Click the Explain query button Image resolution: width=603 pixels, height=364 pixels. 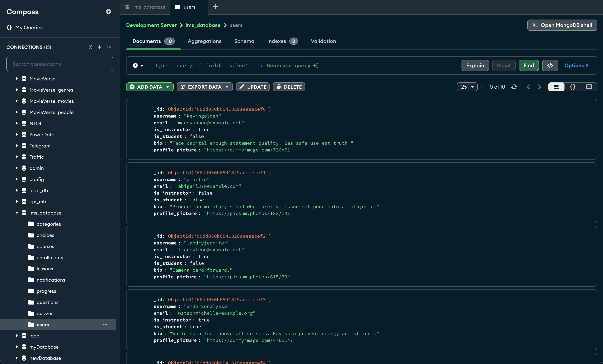click(475, 65)
